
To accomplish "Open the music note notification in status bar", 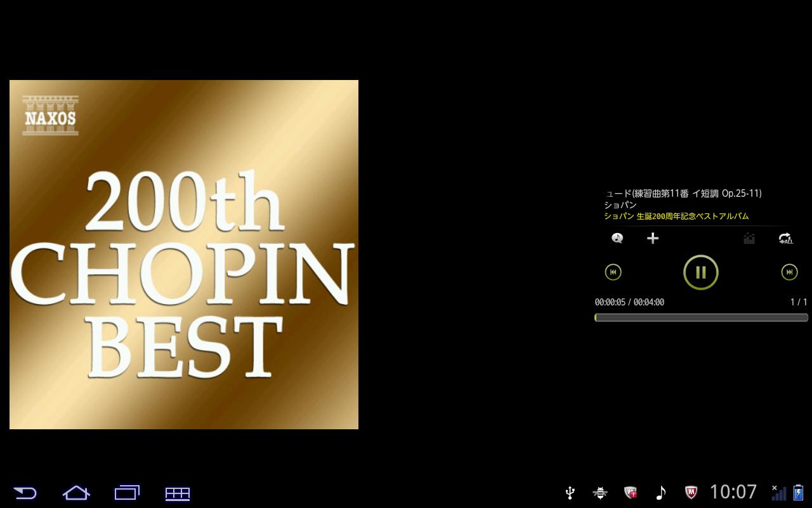I will [660, 493].
